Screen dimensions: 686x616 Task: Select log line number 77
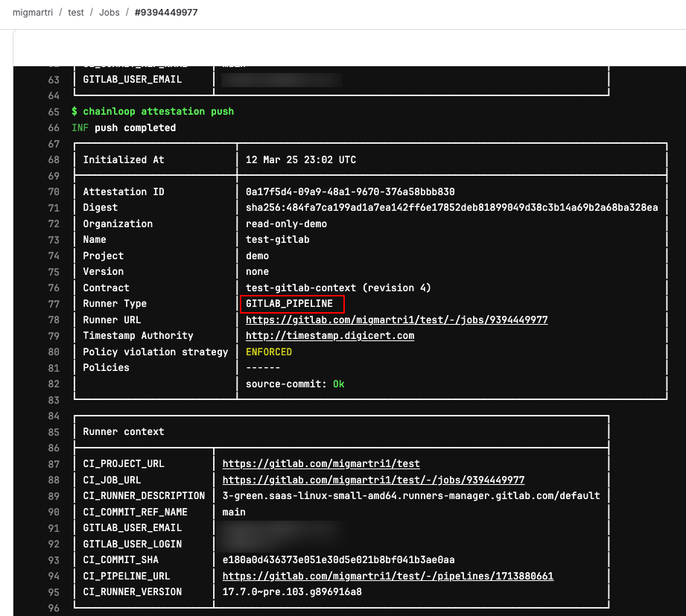coord(53,304)
